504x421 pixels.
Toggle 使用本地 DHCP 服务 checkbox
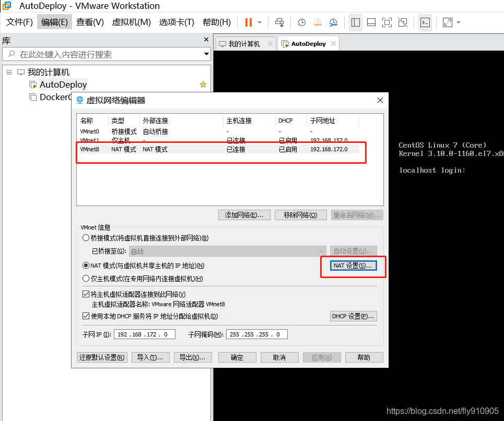coord(86,316)
